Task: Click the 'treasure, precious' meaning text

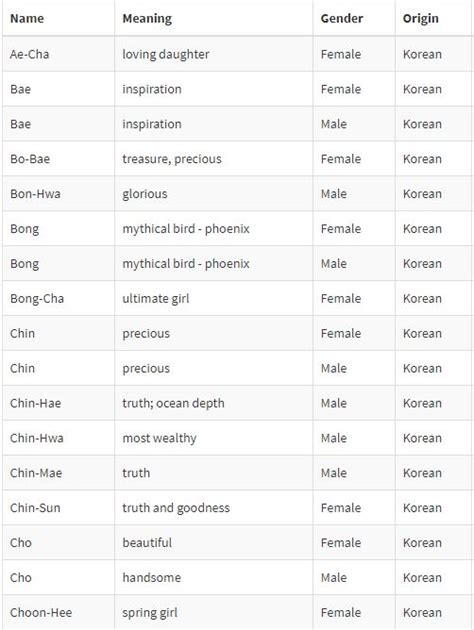Action: coord(172,159)
